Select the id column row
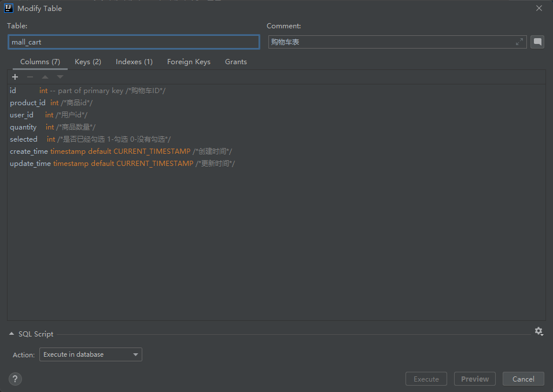The image size is (553, 392). 276,91
